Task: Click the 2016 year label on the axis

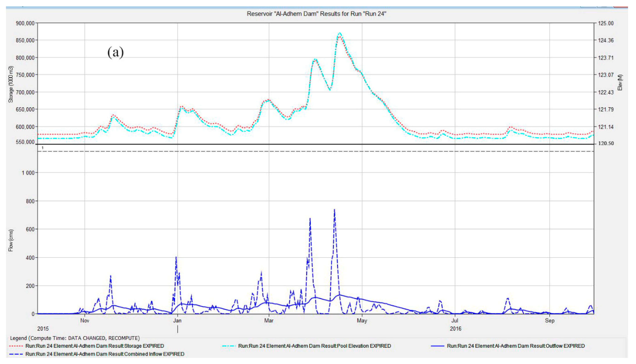Action: 455,329
